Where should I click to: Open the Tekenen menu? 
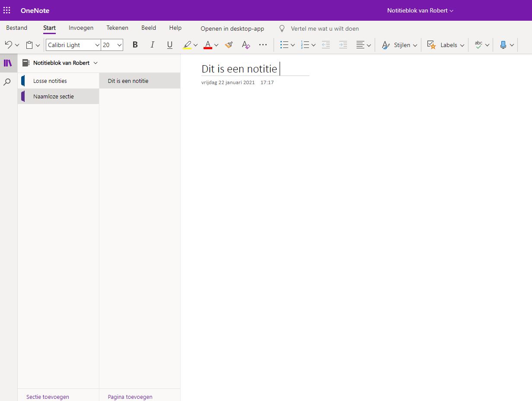[117, 28]
